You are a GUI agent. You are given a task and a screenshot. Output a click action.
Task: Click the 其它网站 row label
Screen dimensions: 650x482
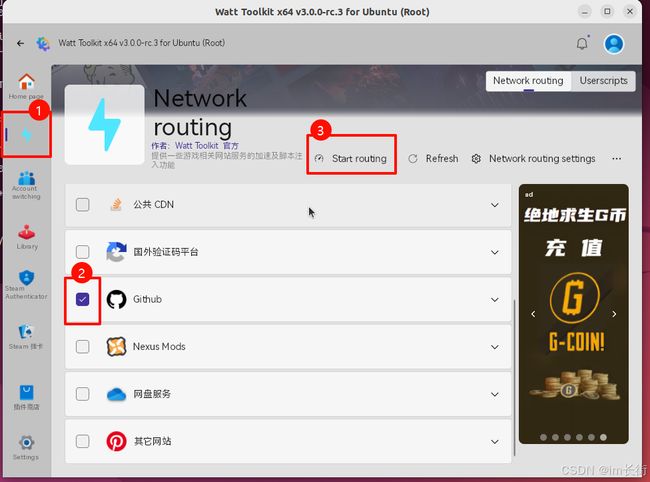[152, 441]
